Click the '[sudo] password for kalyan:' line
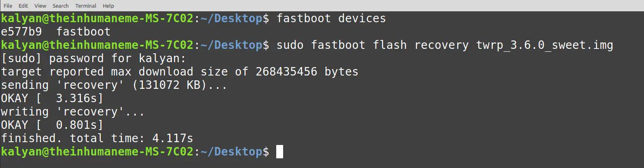The height and width of the screenshot is (168, 644). tap(93, 58)
